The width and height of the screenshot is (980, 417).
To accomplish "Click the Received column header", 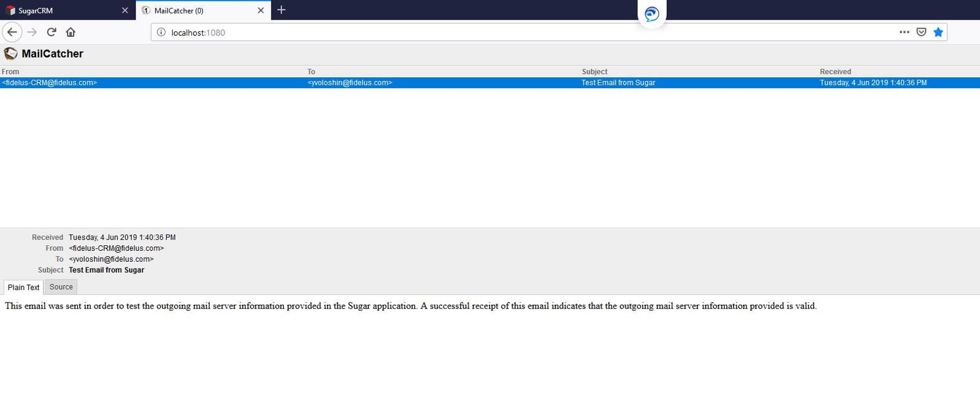I will (835, 72).
